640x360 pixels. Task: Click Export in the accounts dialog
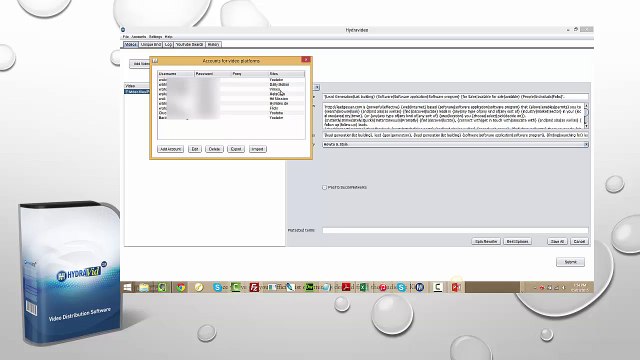point(236,149)
